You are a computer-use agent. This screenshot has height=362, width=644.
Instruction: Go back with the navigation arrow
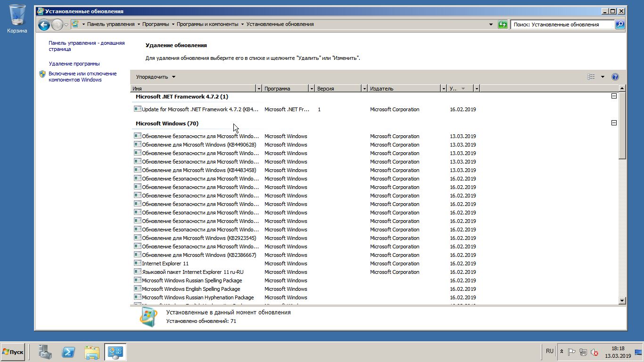point(44,25)
